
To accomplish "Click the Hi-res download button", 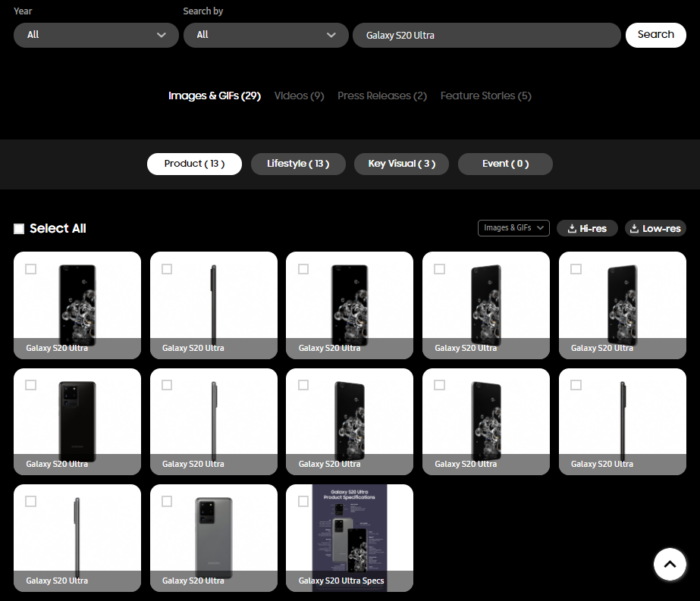I will coord(587,228).
